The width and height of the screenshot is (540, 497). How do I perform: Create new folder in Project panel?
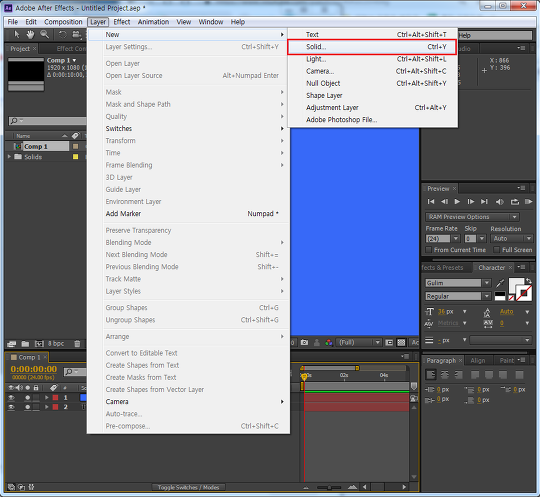25,343
